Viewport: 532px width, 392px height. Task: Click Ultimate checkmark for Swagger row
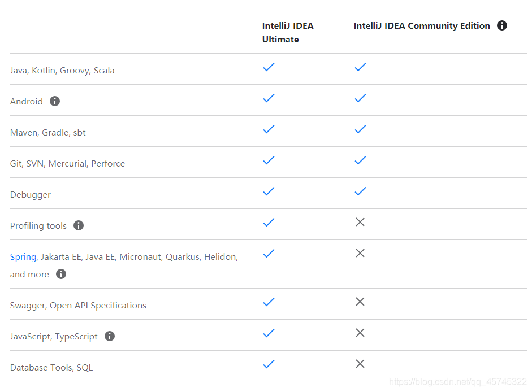(x=269, y=302)
